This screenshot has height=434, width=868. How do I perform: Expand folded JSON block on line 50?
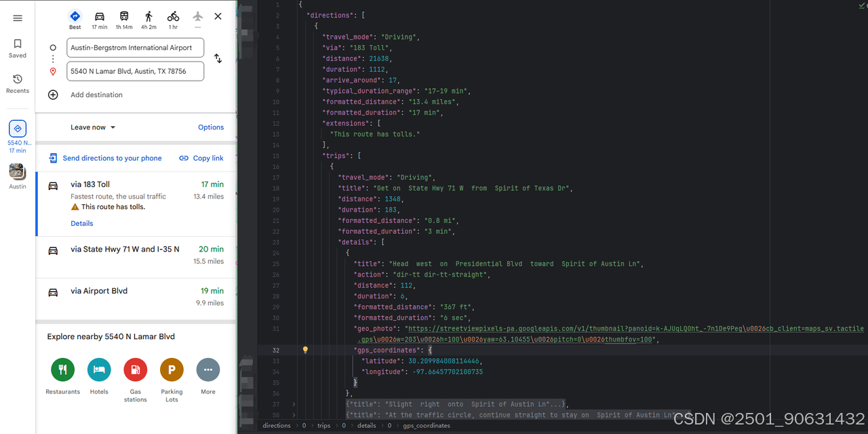click(294, 415)
